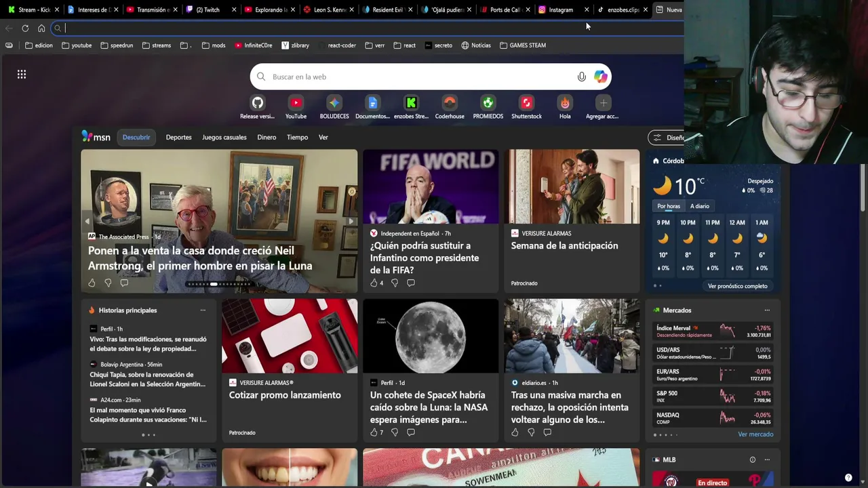Open the USD/ARS exchange rate row

click(713, 353)
